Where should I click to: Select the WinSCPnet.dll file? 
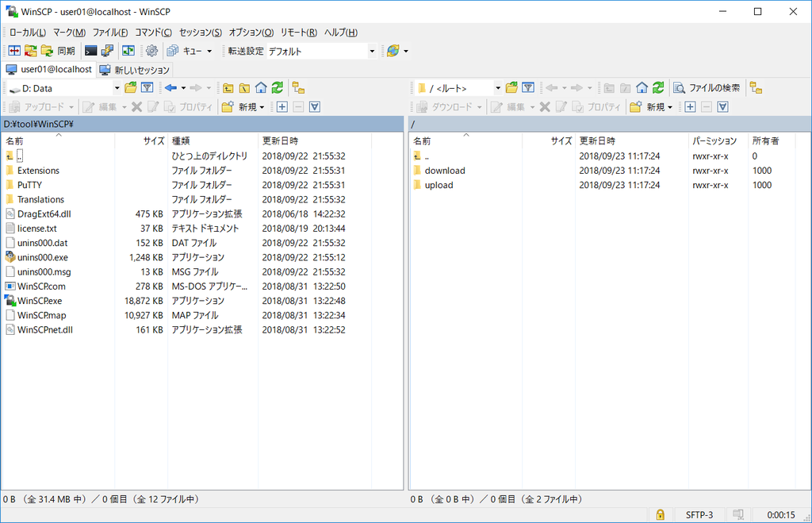[45, 329]
